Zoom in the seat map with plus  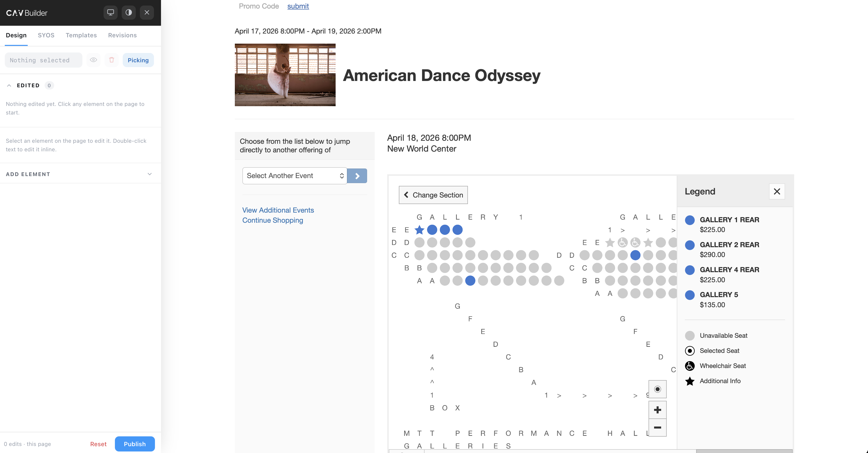tap(657, 410)
